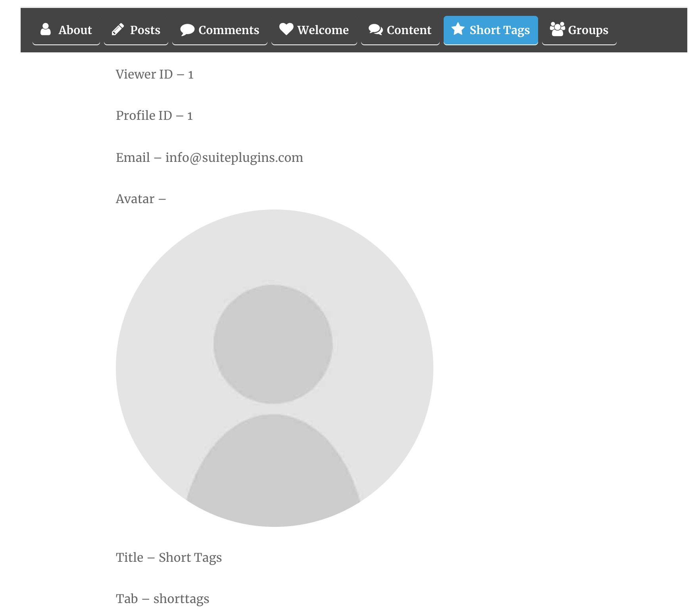This screenshot has width=700, height=611.
Task: Click the email info@suiteplugins.com text
Action: point(234,158)
